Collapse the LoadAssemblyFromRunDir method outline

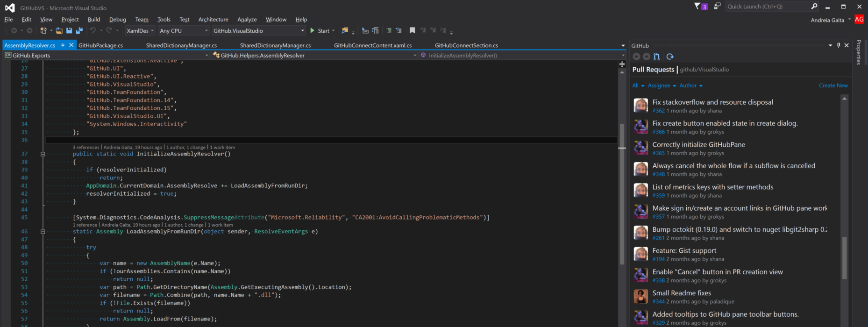pyautogui.click(x=43, y=232)
